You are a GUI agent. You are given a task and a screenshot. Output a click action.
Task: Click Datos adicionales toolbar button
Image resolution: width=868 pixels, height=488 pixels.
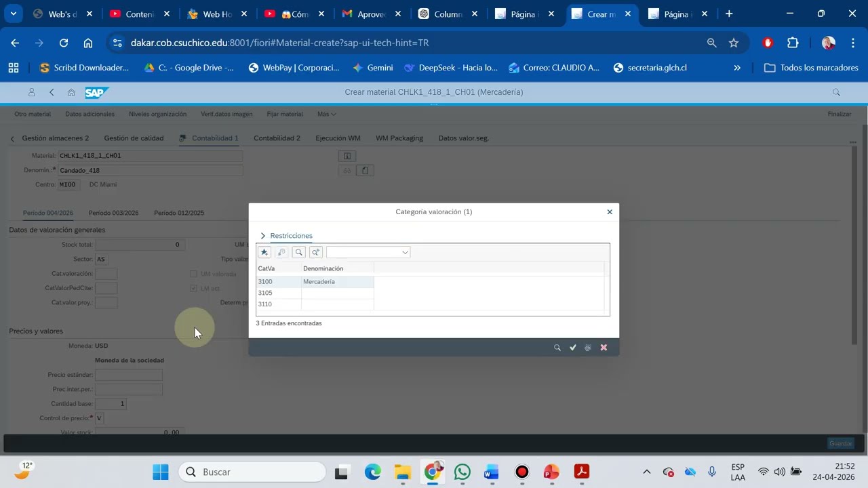[90, 114]
